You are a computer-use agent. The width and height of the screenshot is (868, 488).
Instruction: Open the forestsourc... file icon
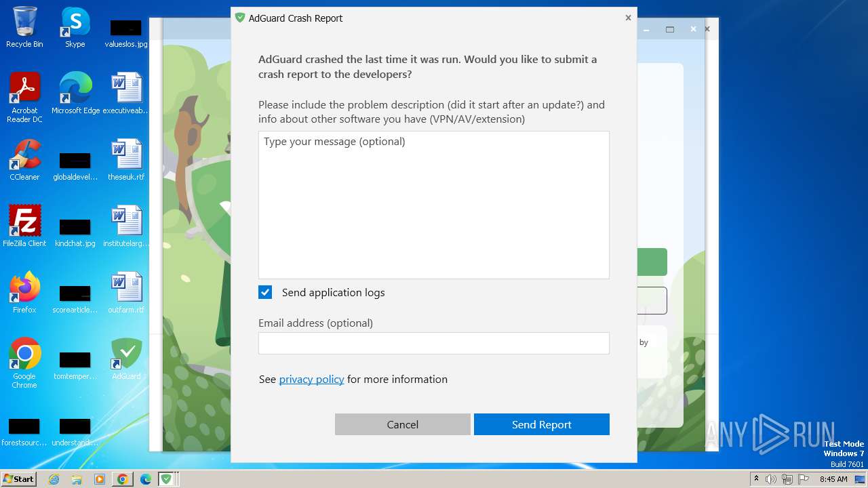[24, 432]
